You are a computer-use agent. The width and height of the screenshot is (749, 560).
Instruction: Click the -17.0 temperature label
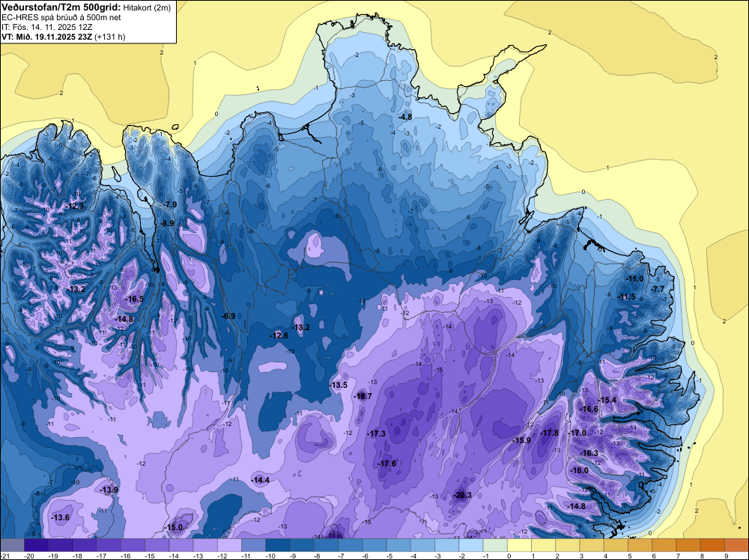(577, 433)
